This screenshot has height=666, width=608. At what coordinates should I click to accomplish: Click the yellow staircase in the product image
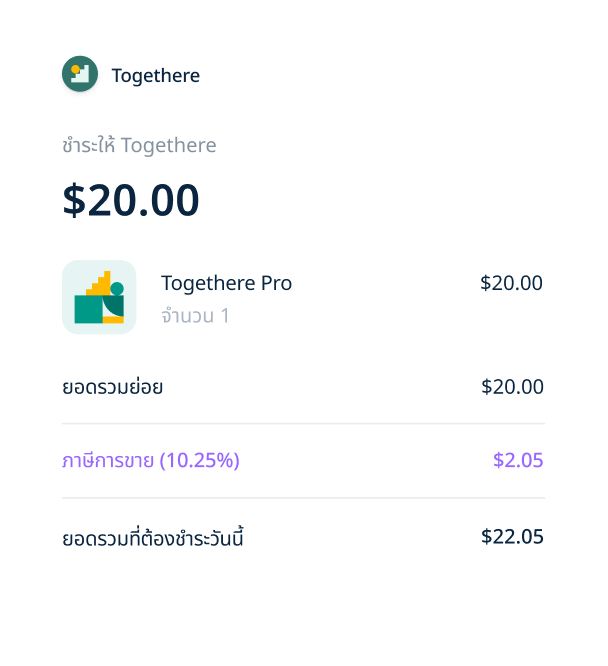pyautogui.click(x=99, y=284)
